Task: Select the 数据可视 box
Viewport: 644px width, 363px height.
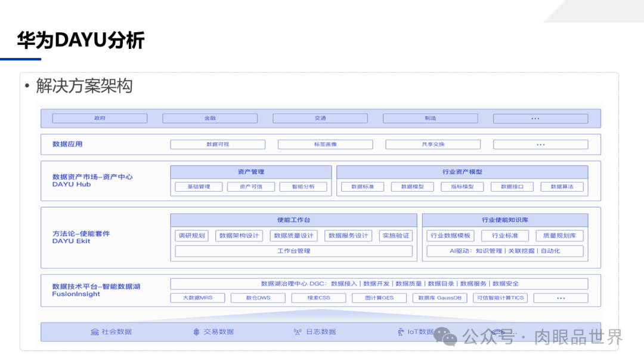Action: click(218, 144)
